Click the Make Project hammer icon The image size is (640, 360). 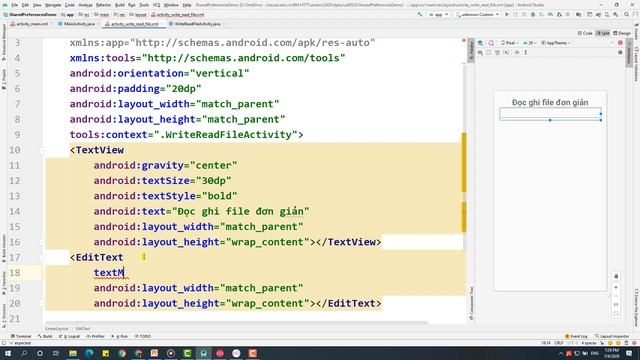click(420, 15)
